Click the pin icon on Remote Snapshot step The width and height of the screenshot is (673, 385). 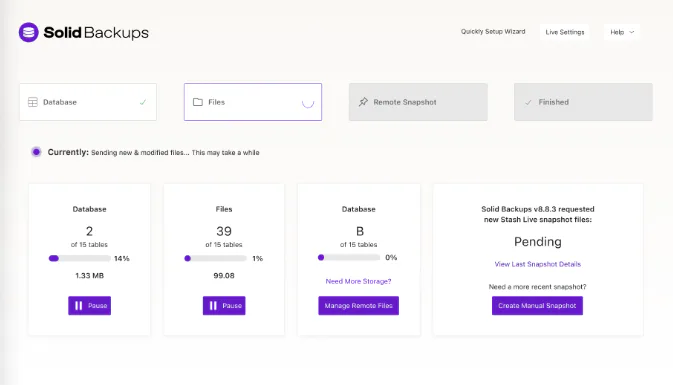(363, 102)
